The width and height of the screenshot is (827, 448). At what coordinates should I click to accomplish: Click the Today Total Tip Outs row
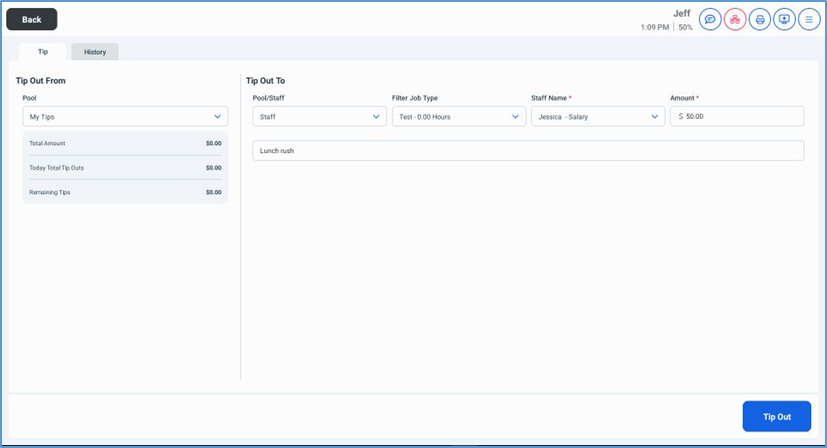click(125, 168)
